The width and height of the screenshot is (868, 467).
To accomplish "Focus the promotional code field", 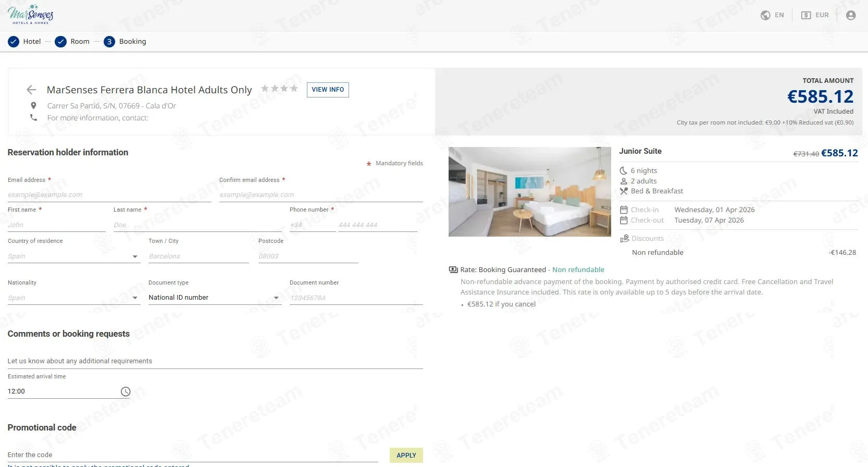I will tap(193, 455).
